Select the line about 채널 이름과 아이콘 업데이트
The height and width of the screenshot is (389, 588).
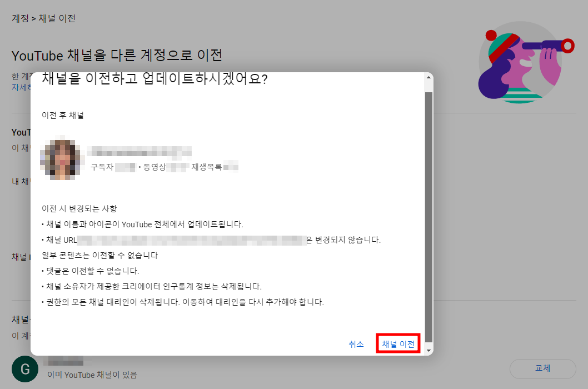(142, 225)
